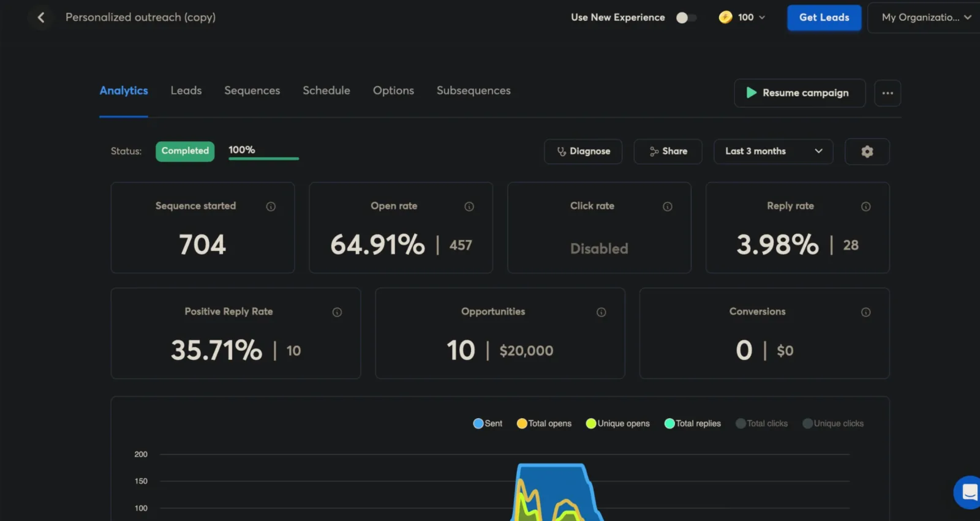Show info for Click rate
This screenshot has width=980, height=521.
click(x=668, y=207)
